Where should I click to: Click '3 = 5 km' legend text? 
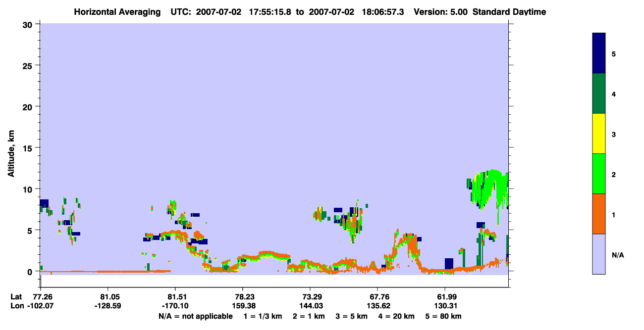pos(352,316)
